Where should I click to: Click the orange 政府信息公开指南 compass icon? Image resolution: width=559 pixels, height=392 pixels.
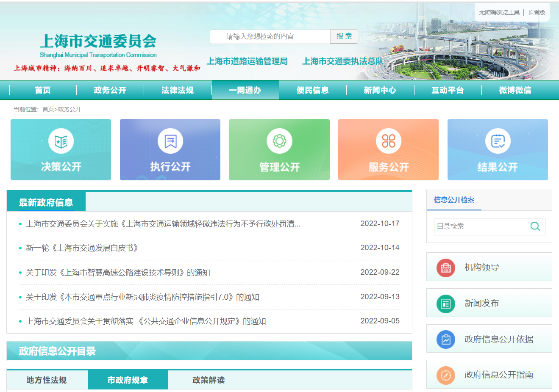click(x=445, y=375)
